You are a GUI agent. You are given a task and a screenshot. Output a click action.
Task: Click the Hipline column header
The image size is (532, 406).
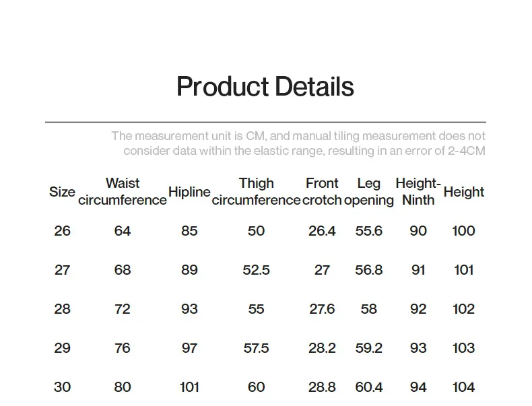click(189, 192)
